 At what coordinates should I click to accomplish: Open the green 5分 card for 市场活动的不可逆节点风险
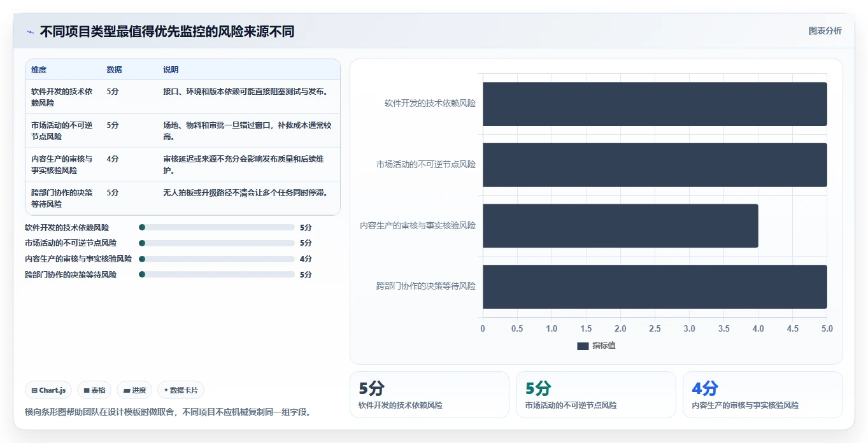point(595,395)
